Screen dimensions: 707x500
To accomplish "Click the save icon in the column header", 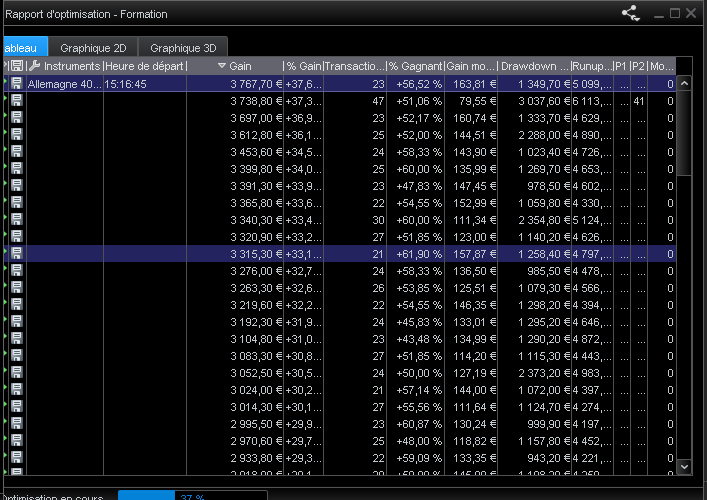I will pos(17,66).
